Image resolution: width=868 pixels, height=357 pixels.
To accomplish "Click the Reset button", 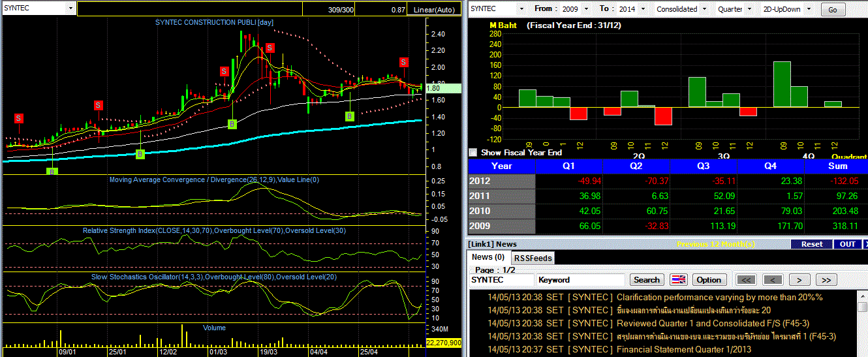I will click(x=811, y=244).
